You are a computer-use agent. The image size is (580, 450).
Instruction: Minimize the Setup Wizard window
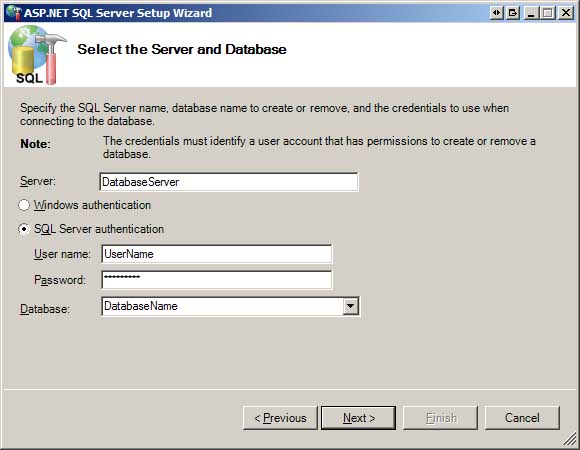click(532, 13)
